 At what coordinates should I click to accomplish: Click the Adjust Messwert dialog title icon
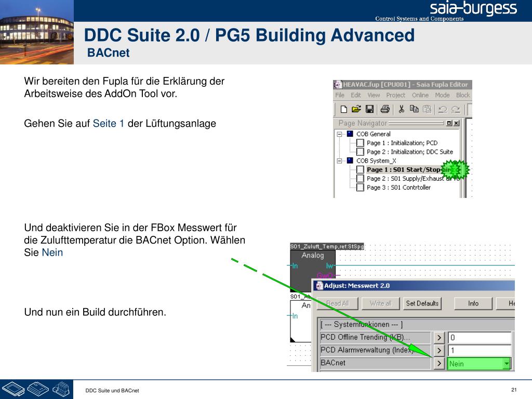coord(319,286)
